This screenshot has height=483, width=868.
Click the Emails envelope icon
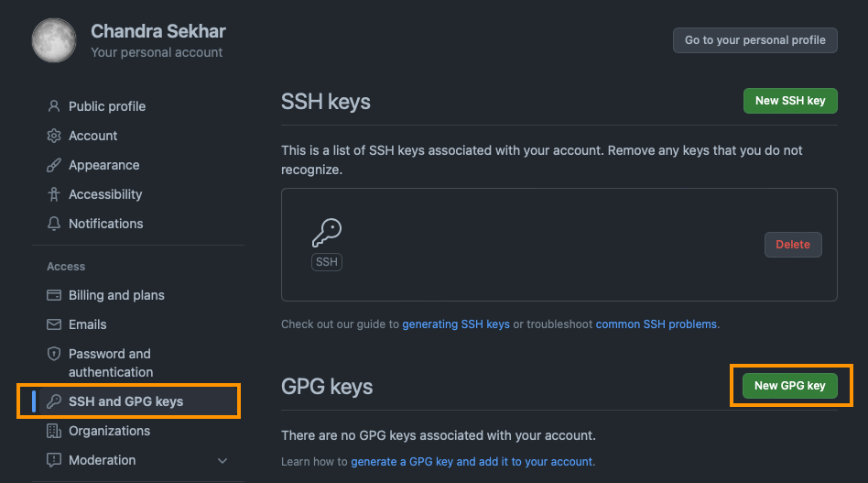point(54,324)
